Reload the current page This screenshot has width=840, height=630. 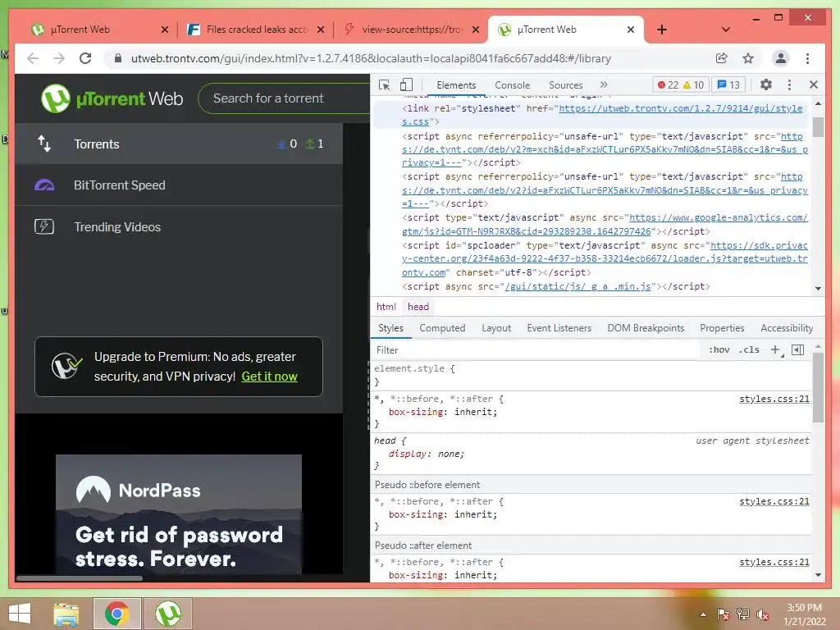point(85,58)
